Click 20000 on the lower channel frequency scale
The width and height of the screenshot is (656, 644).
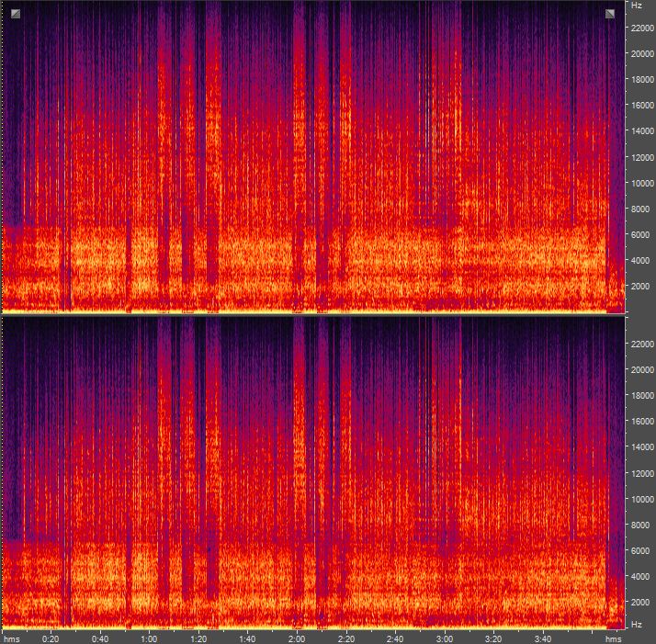click(x=642, y=369)
